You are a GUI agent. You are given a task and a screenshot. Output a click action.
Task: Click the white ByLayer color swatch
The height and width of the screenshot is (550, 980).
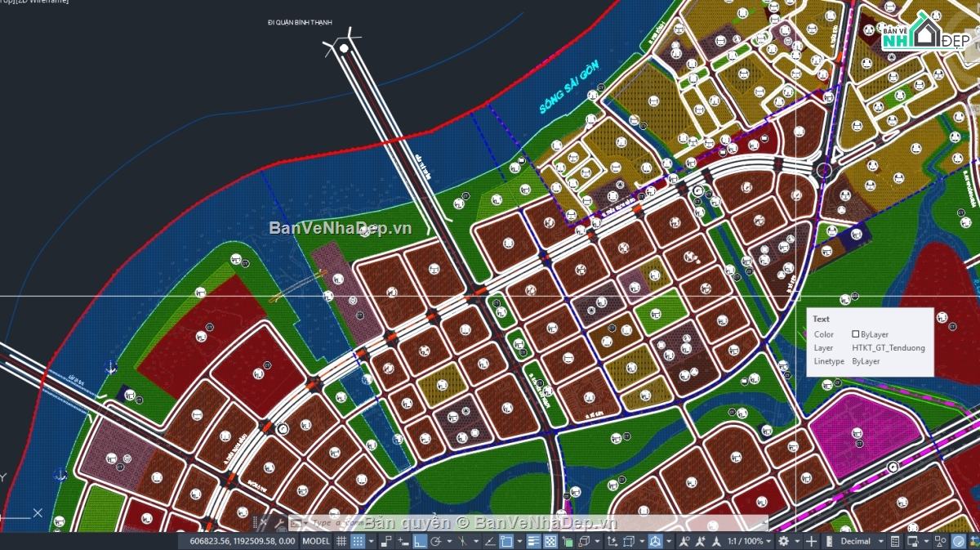856,334
